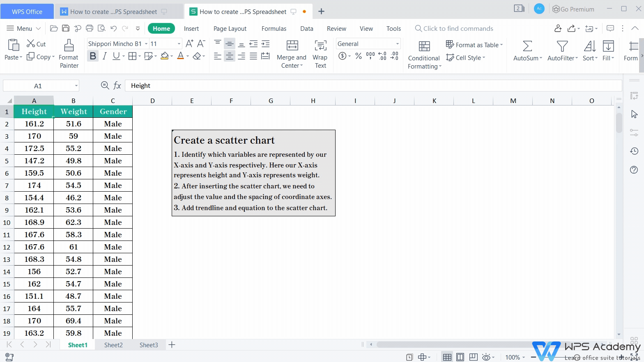The height and width of the screenshot is (362, 644).
Task: Open the Menu button
Action: point(24,28)
